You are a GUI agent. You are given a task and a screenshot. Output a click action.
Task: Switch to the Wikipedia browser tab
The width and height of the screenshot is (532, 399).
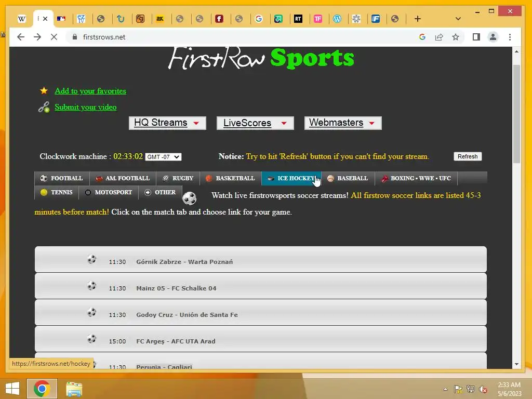(x=22, y=19)
